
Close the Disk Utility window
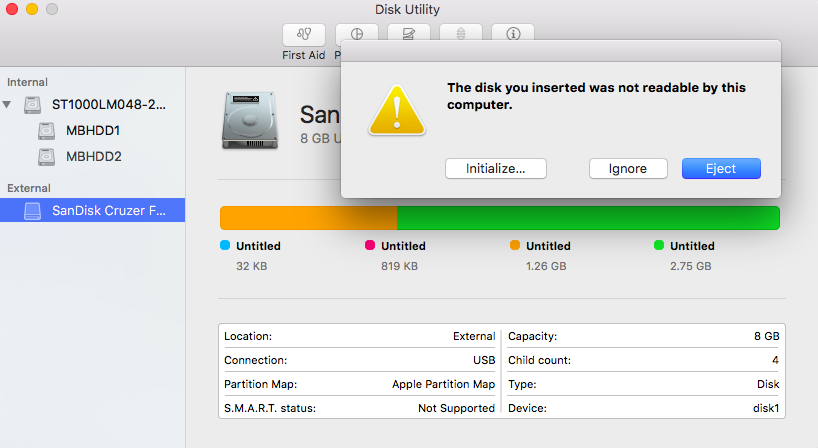point(12,9)
